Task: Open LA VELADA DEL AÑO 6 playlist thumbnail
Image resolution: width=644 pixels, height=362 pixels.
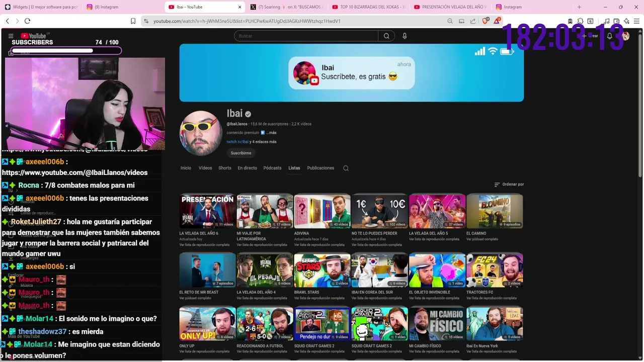Action: pos(207,211)
